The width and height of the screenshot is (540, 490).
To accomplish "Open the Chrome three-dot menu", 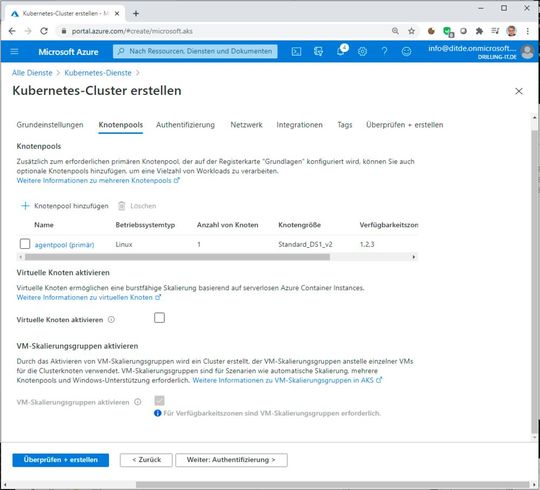I will 528,31.
